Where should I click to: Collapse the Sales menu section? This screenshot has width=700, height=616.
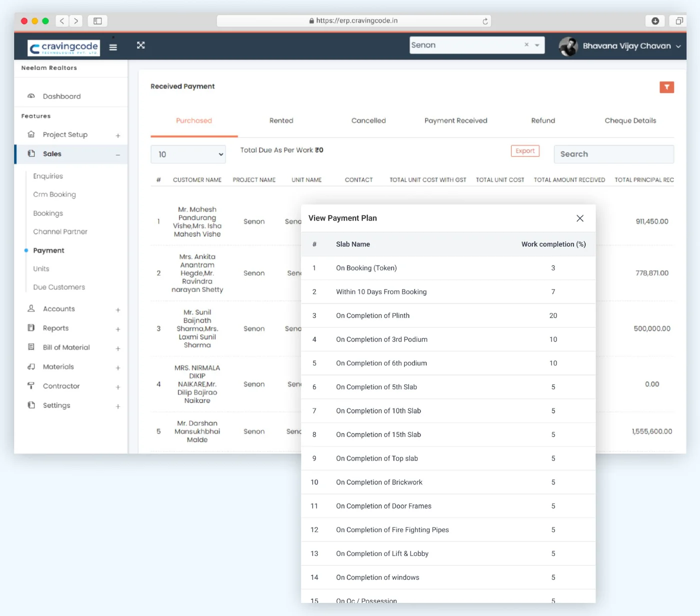pyautogui.click(x=118, y=155)
